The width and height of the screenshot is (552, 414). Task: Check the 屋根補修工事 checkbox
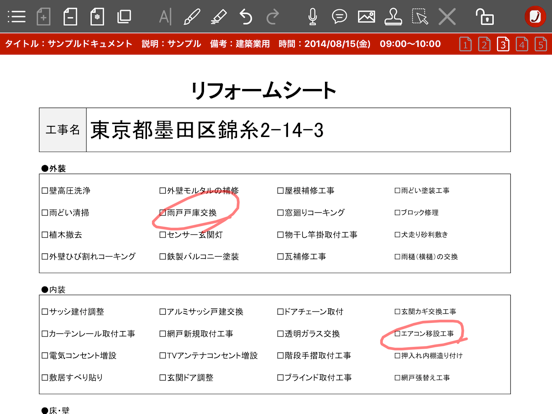coord(280,191)
